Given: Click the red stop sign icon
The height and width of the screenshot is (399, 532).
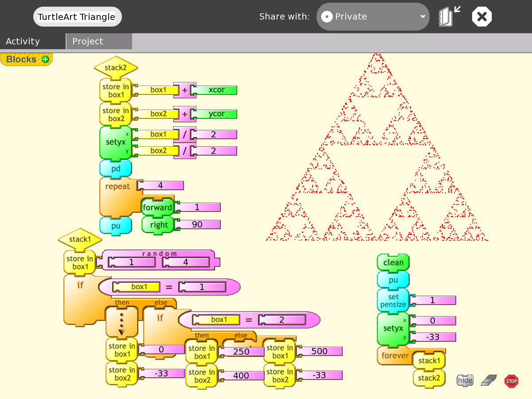Looking at the screenshot, I should [511, 381].
